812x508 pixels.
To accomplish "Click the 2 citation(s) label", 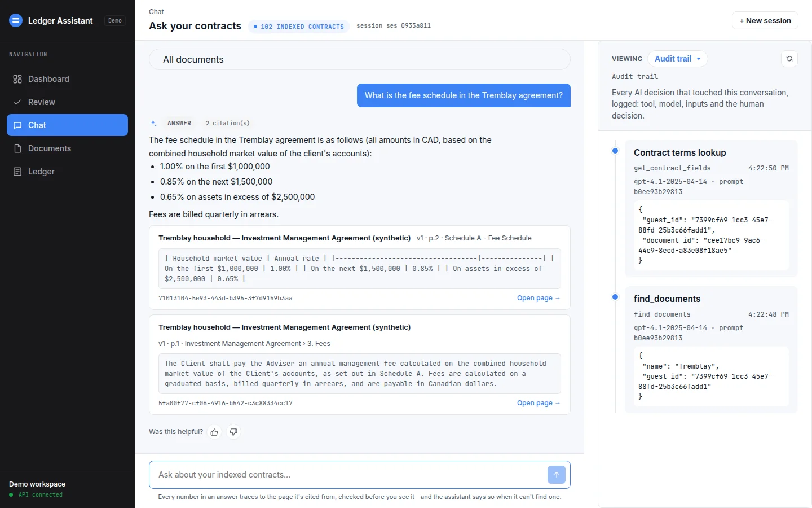I will 228,123.
